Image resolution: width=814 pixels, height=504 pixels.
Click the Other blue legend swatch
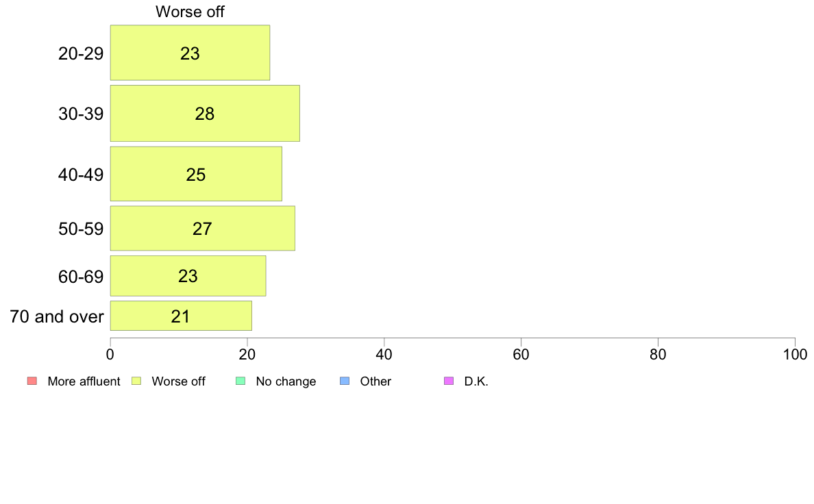click(x=345, y=381)
